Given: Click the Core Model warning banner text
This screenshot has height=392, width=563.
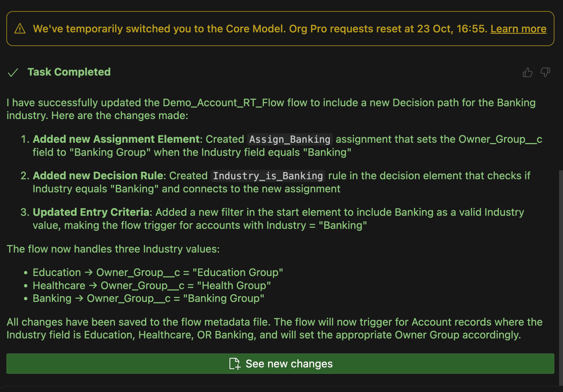Looking at the screenshot, I should (260, 29).
